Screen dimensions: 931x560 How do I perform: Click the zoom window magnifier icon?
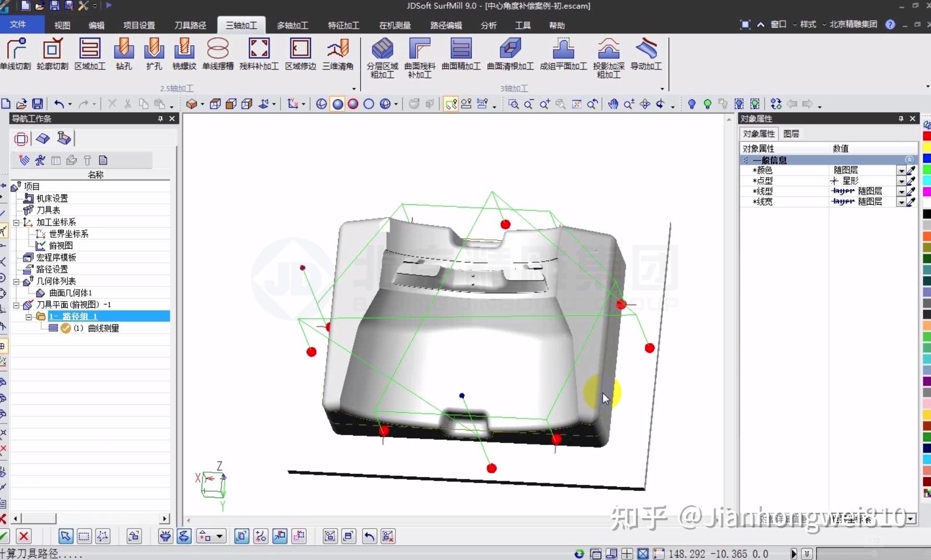point(514,104)
